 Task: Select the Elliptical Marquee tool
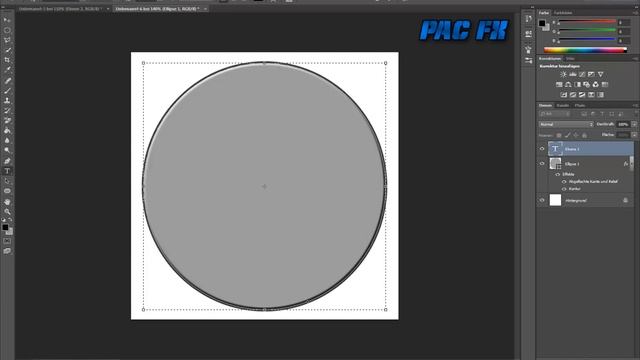click(x=7, y=30)
